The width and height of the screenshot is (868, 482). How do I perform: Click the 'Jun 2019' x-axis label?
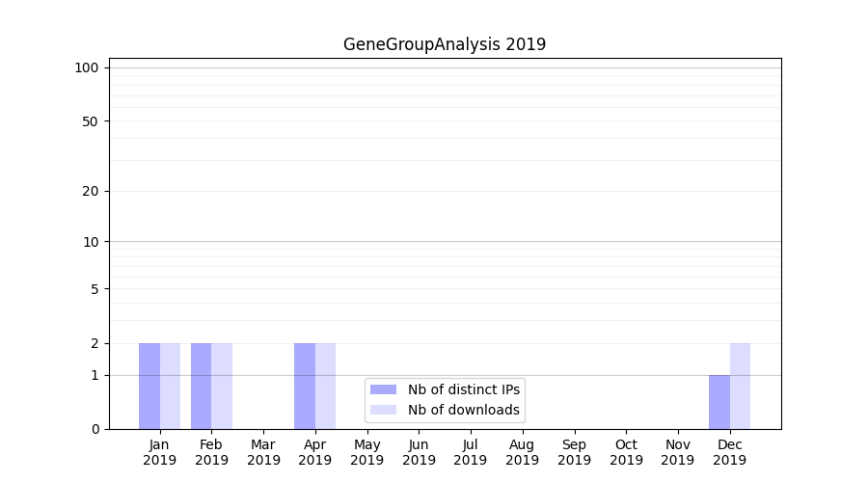point(419,452)
